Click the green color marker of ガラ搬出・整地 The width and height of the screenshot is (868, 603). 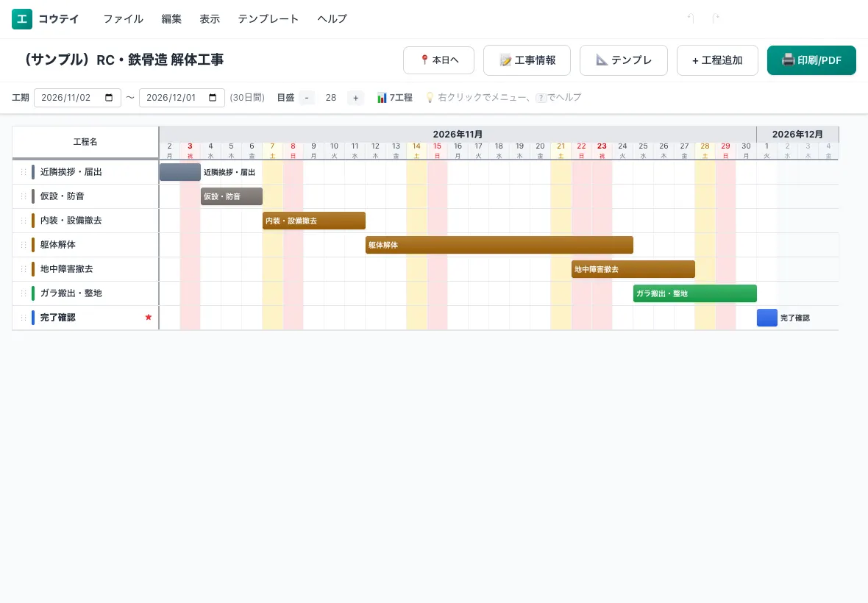pos(33,293)
